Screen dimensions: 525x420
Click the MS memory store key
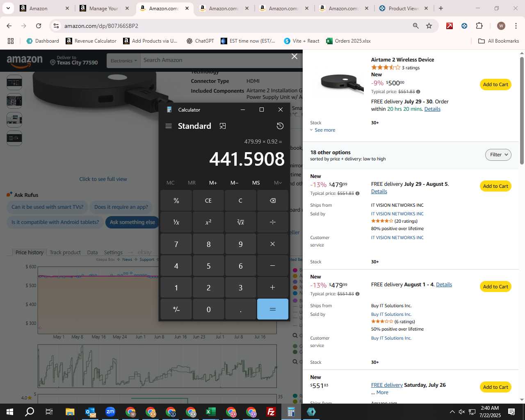[x=256, y=183]
